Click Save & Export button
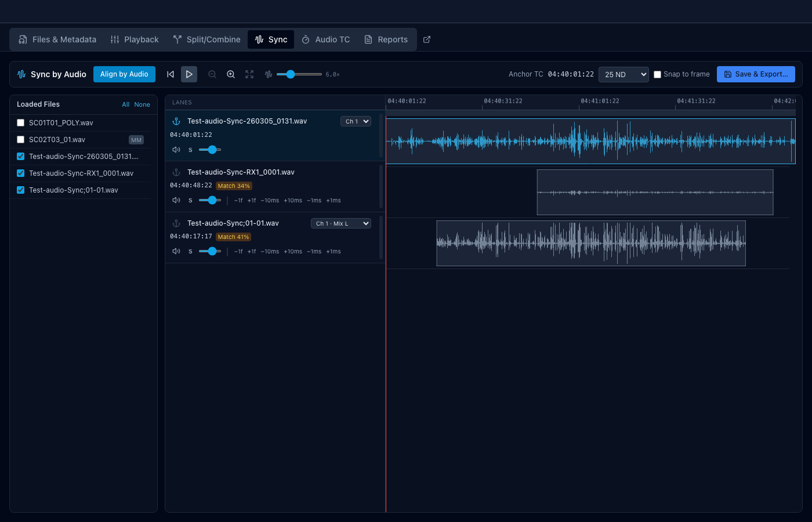This screenshot has height=522, width=812. click(x=756, y=74)
